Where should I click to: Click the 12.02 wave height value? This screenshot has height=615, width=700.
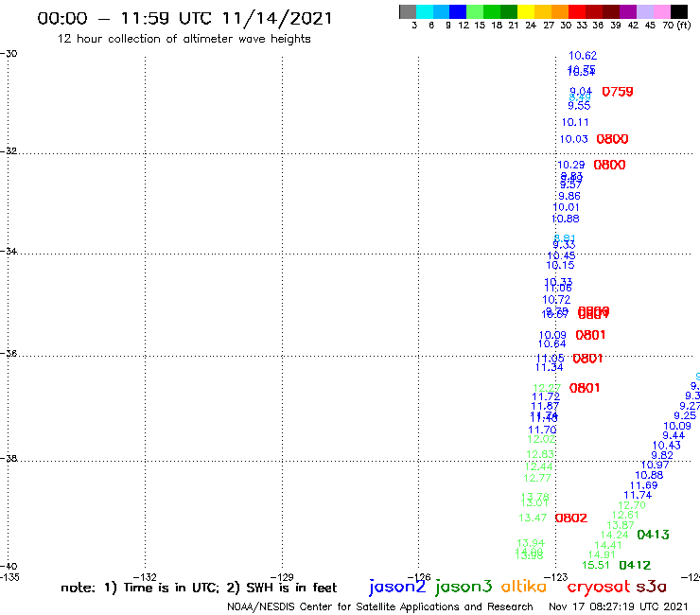(x=541, y=439)
